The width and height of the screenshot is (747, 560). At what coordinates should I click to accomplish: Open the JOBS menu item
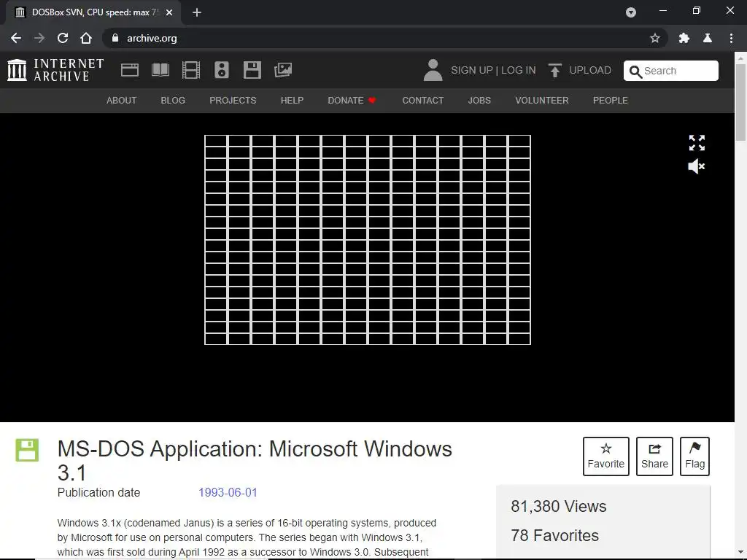479,101
